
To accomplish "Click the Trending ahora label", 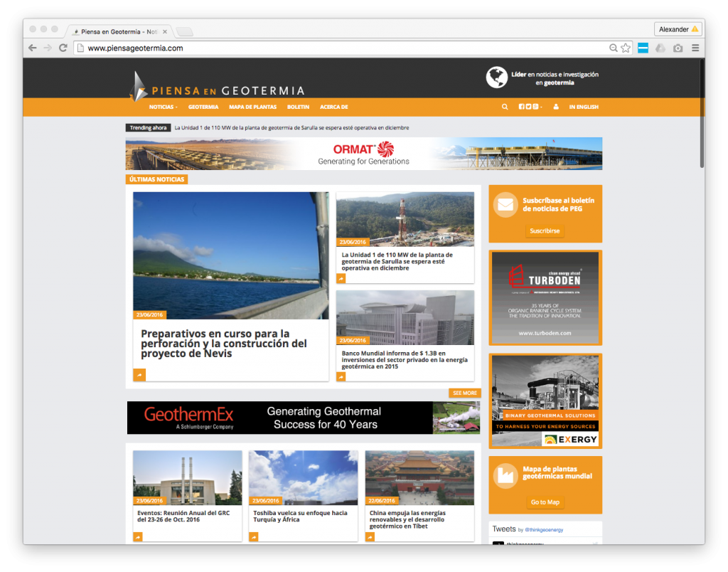I will 148,127.
